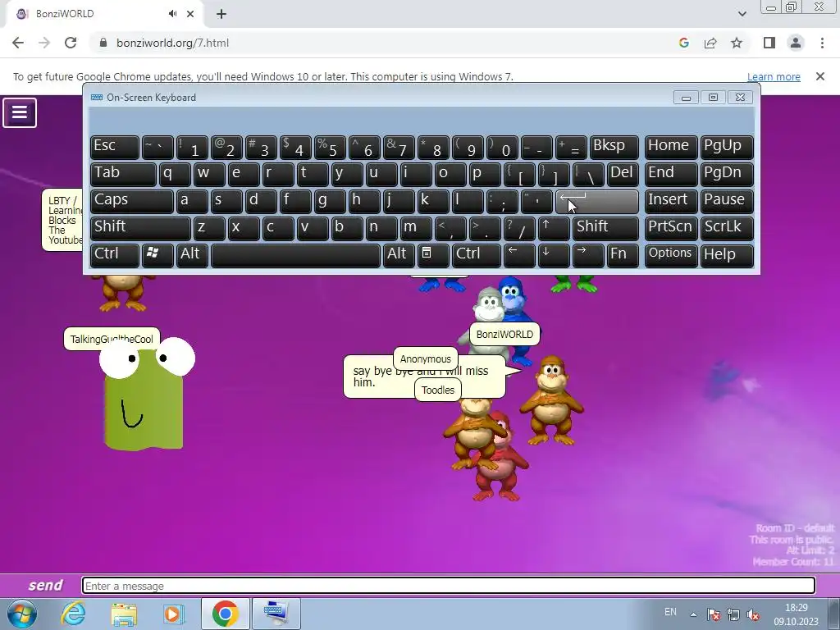Screen dimensions: 840x630
Task: Click the send button
Action: 46,585
